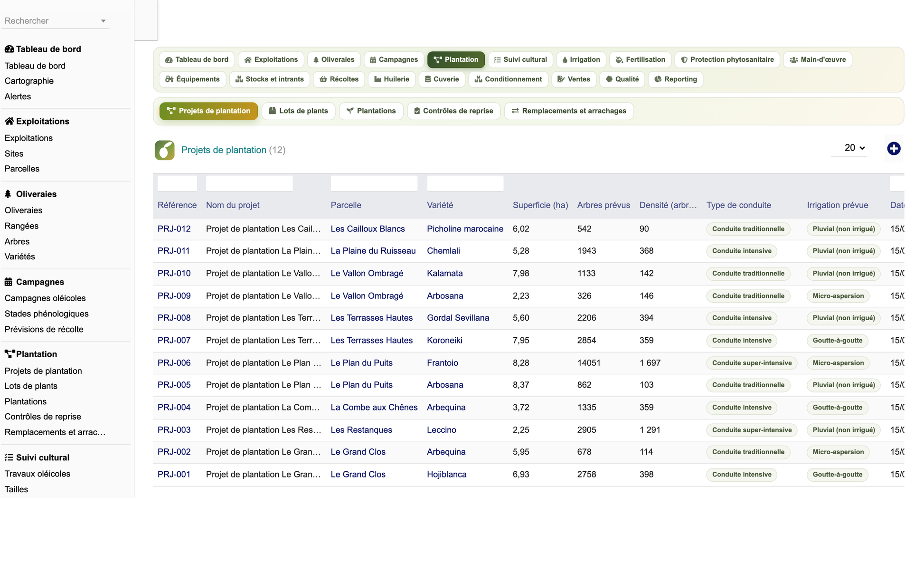Open Picholine marocaine variety link
This screenshot has height=572, width=924.
[x=465, y=229]
